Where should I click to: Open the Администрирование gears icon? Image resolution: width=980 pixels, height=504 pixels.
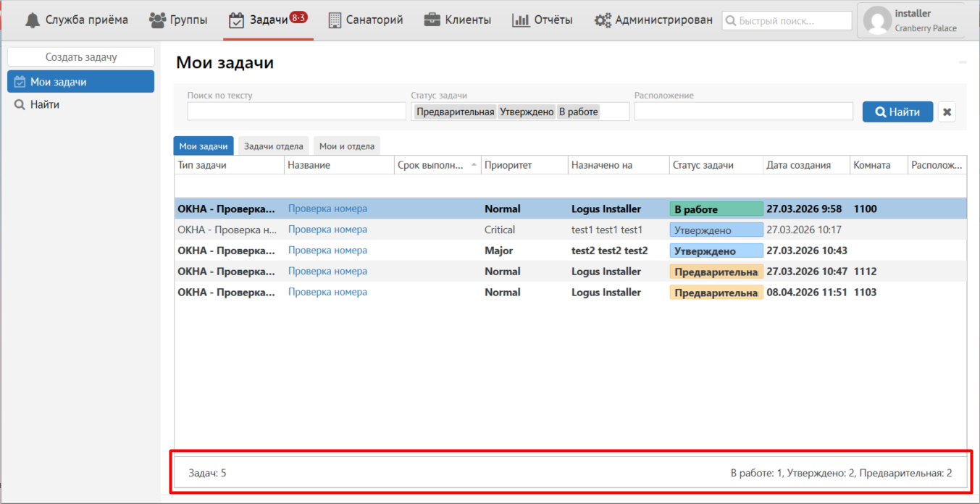[603, 20]
